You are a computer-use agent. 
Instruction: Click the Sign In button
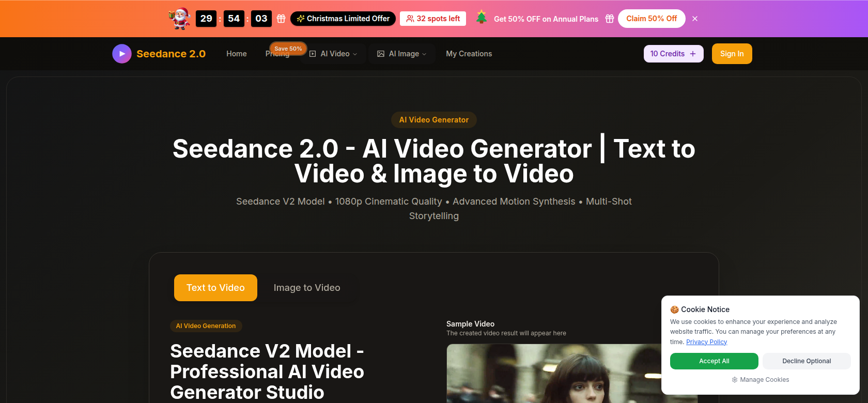[x=732, y=54]
